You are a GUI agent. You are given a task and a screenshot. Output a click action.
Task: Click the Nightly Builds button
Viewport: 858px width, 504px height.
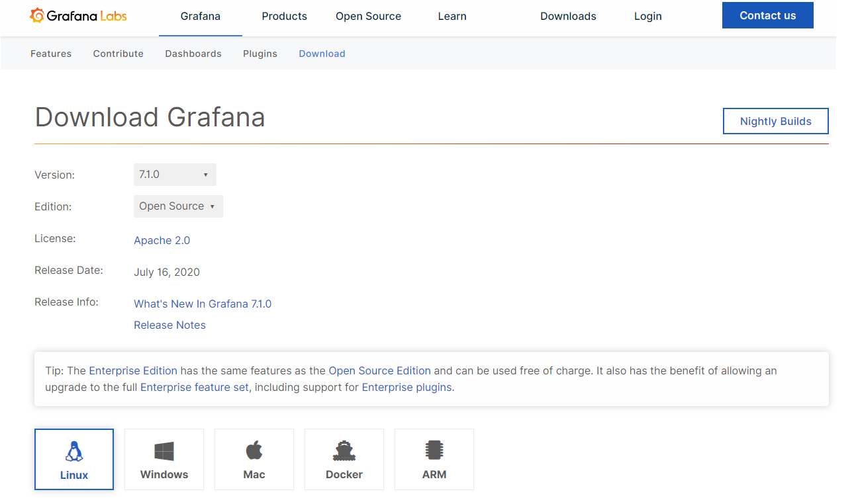pos(775,121)
